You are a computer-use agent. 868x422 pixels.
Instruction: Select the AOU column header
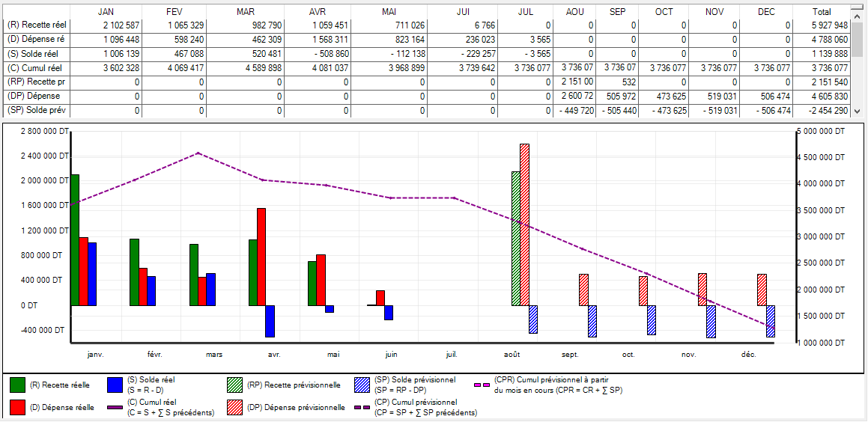tap(576, 12)
